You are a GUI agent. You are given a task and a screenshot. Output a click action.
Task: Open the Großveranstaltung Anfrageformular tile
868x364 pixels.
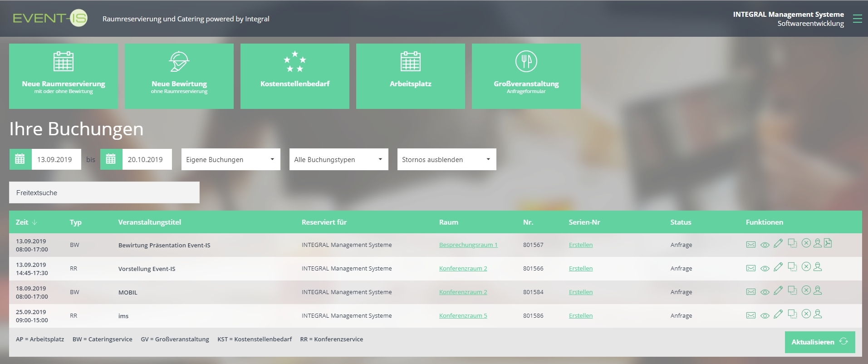[x=526, y=76]
